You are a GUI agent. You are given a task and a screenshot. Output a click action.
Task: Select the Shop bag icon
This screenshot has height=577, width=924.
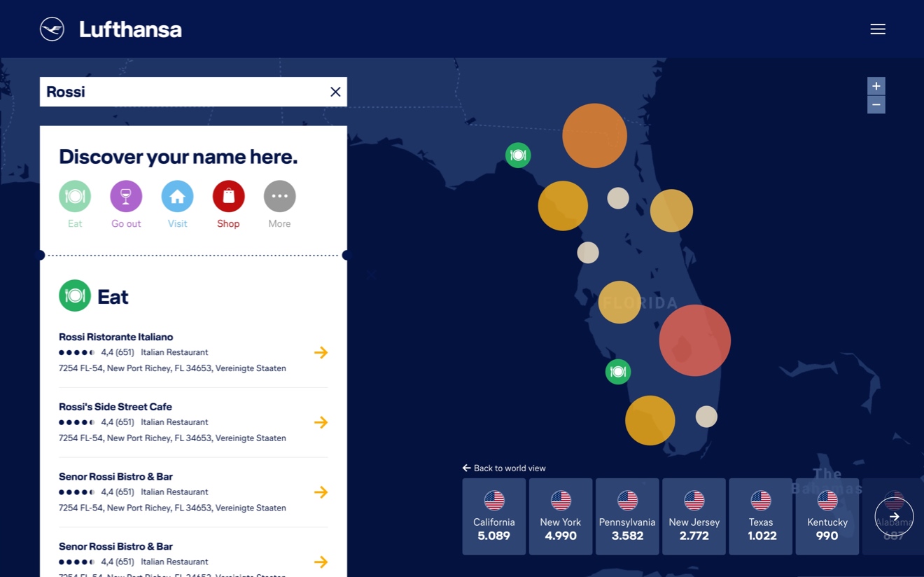pyautogui.click(x=228, y=196)
